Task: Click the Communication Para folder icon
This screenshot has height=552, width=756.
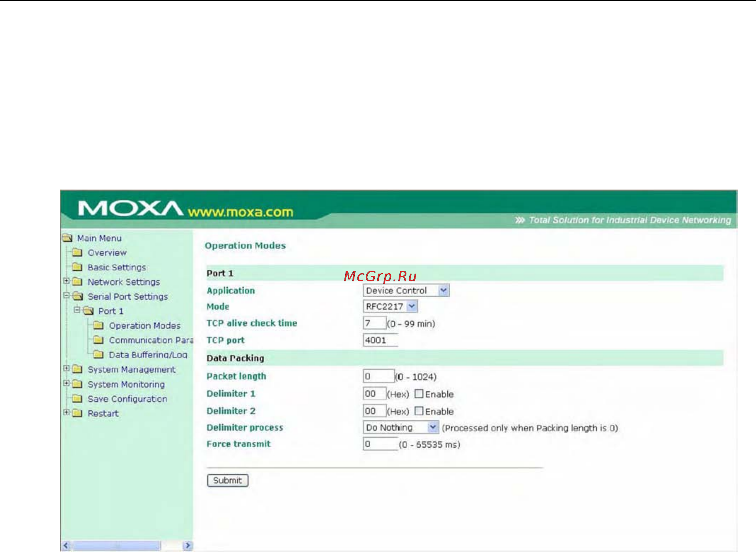Action: [x=98, y=340]
